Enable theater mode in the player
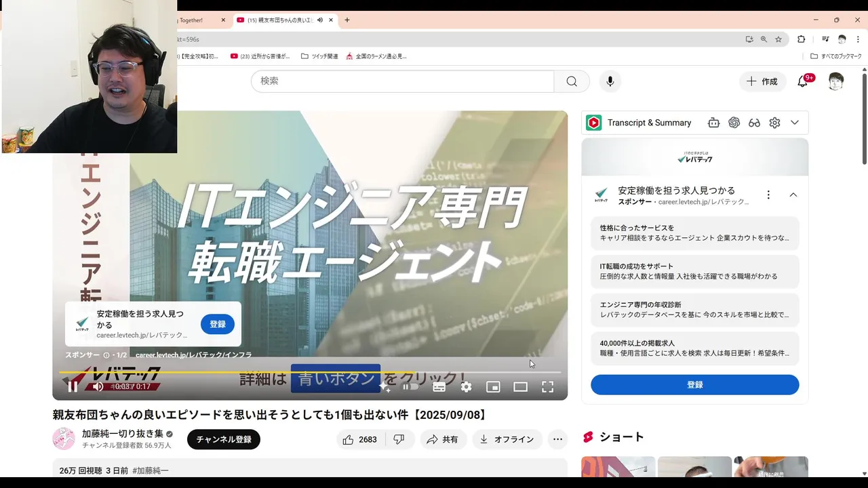This screenshot has width=868, height=488. (520, 387)
